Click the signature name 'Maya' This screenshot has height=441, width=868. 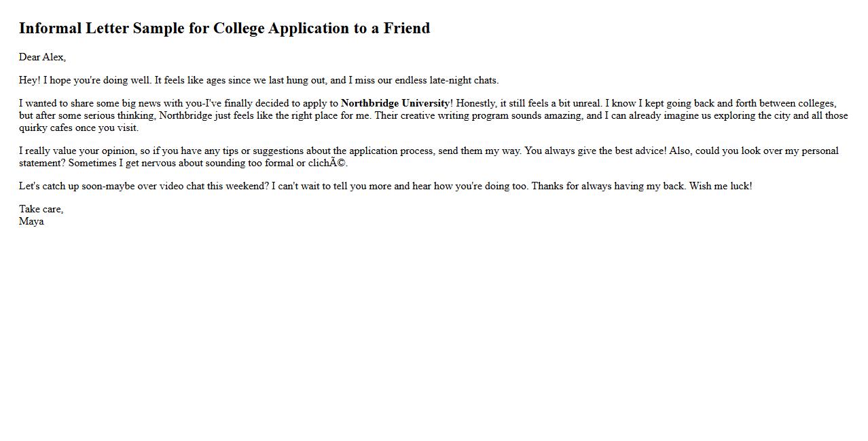31,221
